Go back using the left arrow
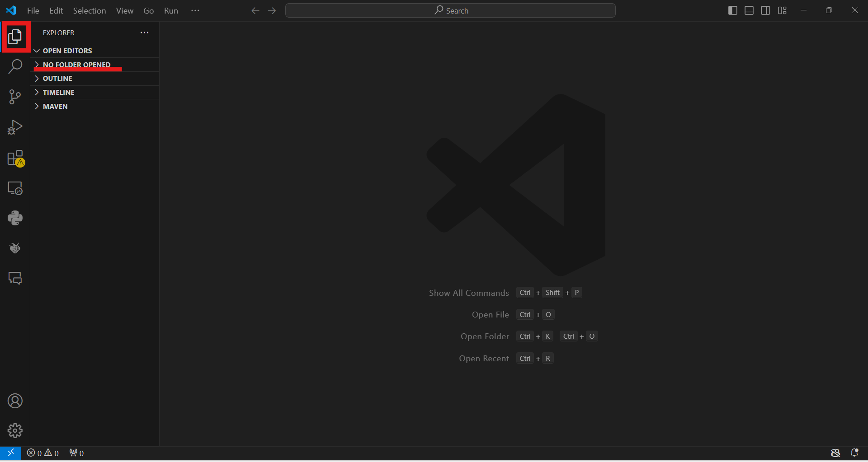The height and width of the screenshot is (462, 868). pos(255,10)
